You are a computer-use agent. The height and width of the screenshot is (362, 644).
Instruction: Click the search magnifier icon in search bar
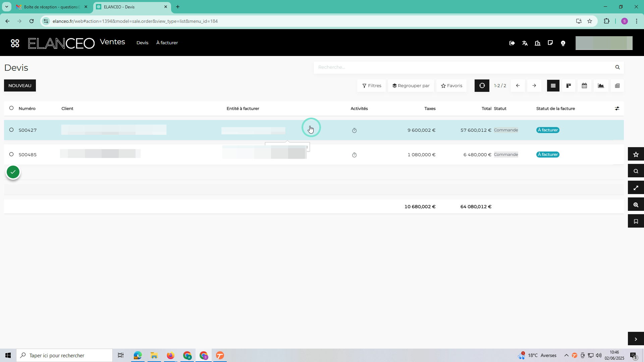[x=618, y=67]
